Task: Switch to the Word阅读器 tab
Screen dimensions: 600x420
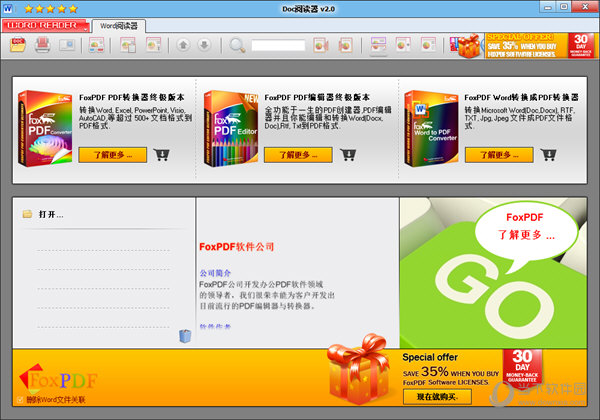Action: click(119, 26)
